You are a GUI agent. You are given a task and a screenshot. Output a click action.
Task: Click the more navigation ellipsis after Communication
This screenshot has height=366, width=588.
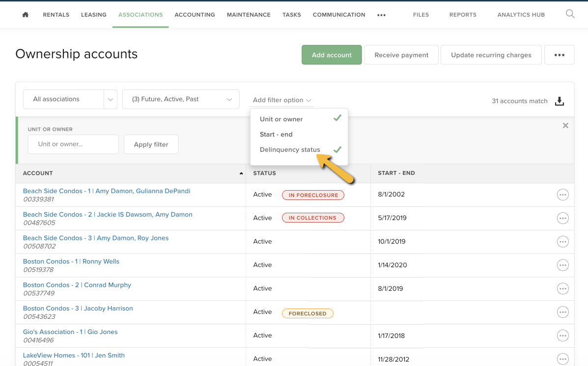[381, 15]
